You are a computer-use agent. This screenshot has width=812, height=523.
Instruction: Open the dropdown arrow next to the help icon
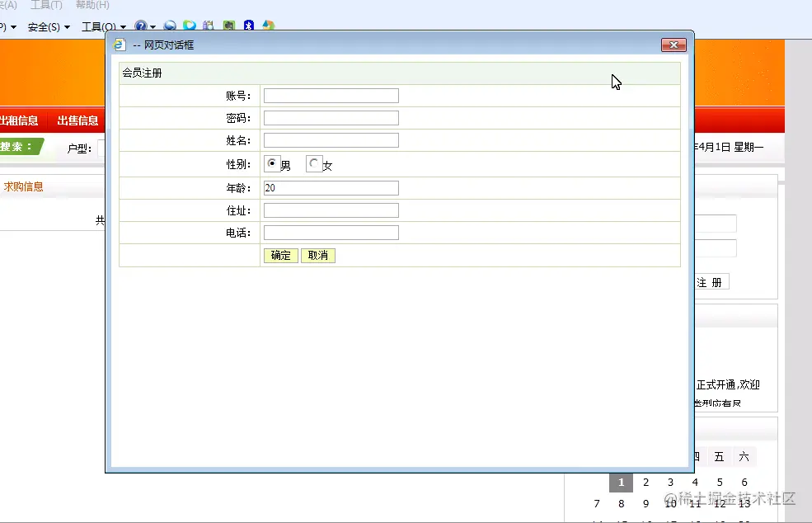point(153,26)
